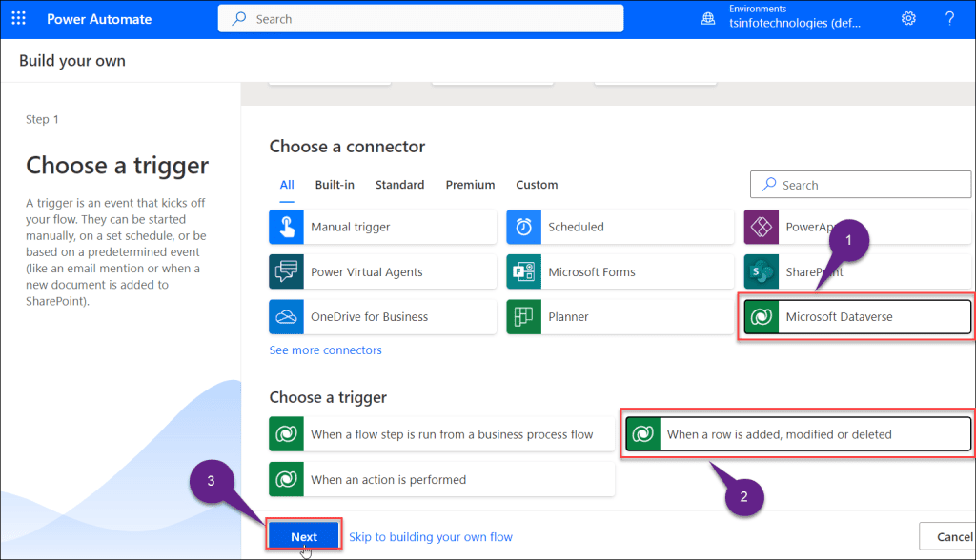Click the Microsoft Forms icon
Image resolution: width=976 pixels, height=560 pixels.
coord(523,272)
